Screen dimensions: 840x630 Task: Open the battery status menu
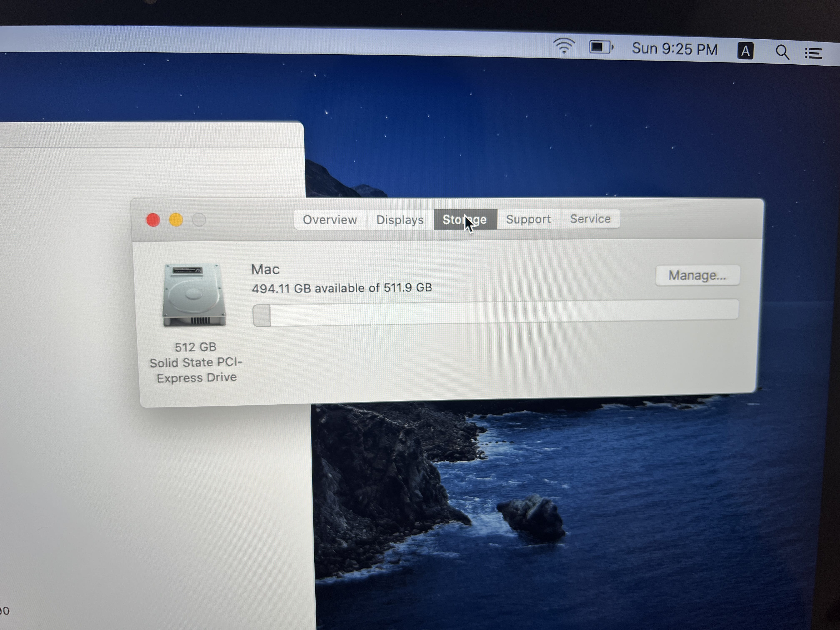[x=601, y=47]
